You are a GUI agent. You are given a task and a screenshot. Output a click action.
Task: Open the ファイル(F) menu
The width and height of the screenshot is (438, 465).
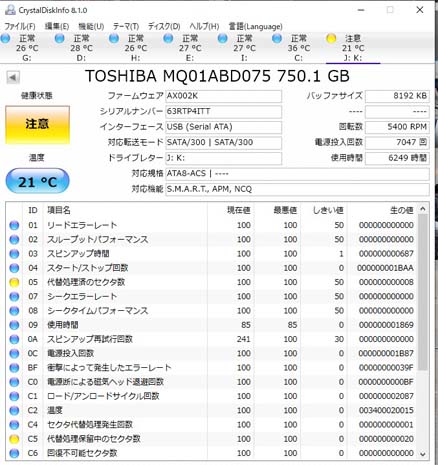click(x=20, y=26)
